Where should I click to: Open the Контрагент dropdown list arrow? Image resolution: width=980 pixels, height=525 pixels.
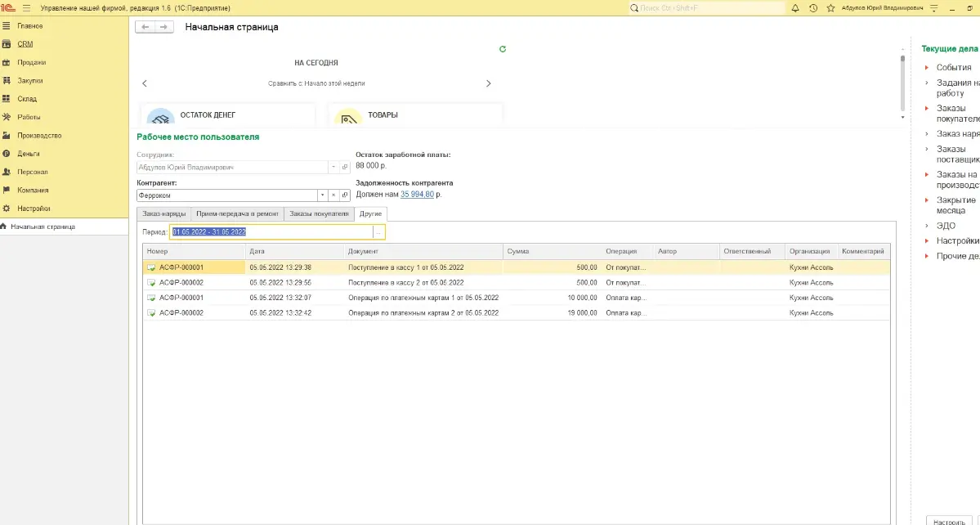point(322,195)
